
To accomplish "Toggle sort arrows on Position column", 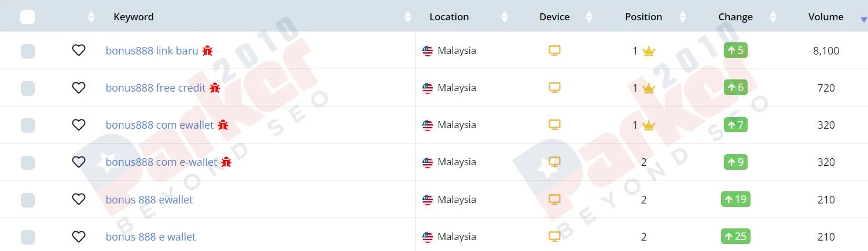I will (683, 17).
